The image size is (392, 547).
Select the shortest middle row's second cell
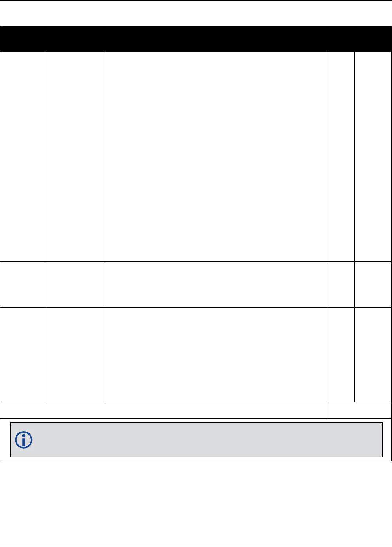[x=75, y=285]
